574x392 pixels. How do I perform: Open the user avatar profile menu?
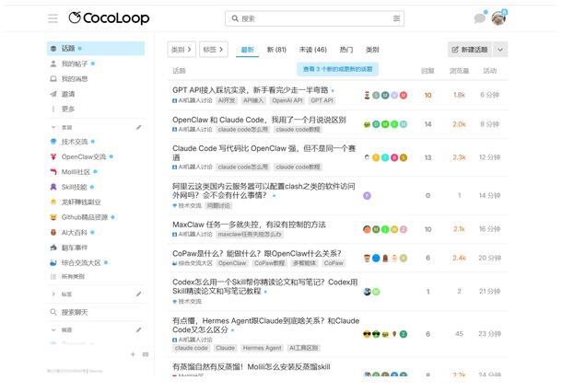click(x=498, y=18)
